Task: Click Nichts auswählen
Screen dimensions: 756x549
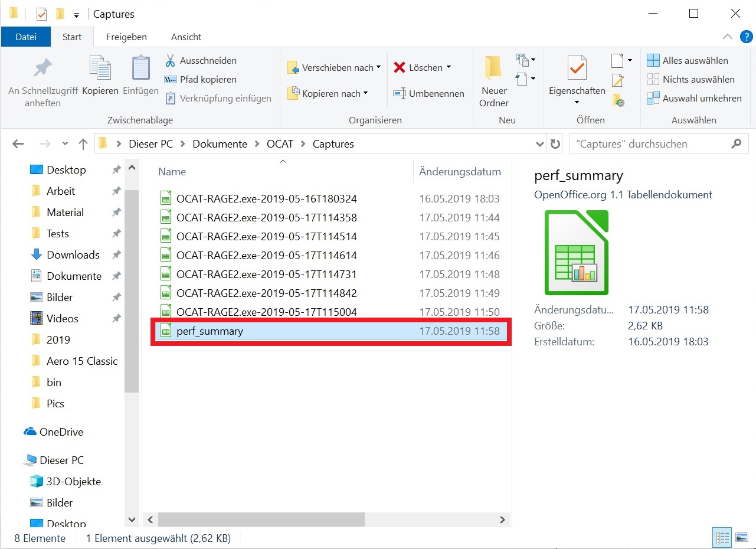Action: click(x=690, y=79)
